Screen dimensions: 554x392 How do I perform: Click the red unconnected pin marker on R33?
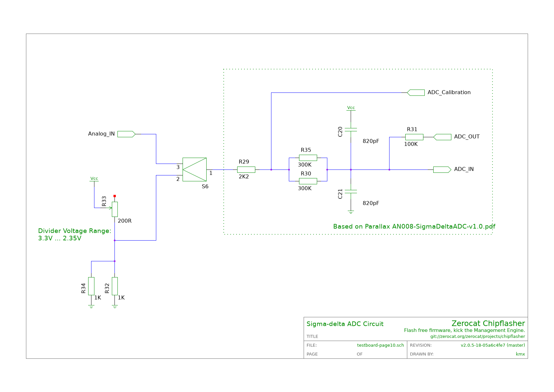[114, 196]
